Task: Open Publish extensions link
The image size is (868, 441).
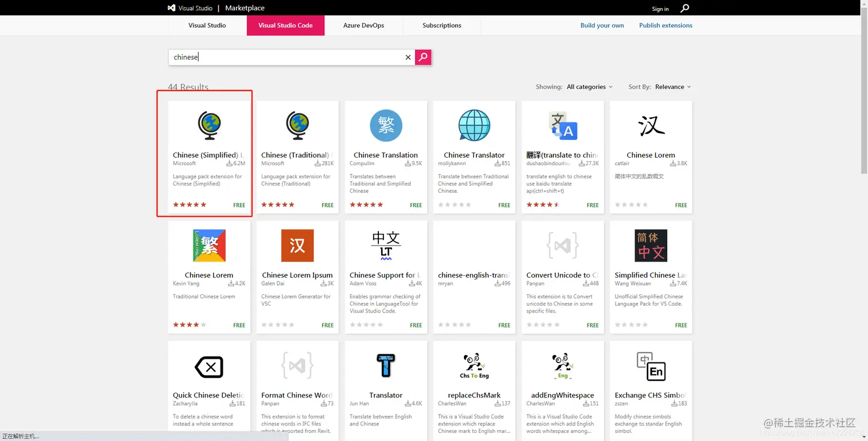Action: tap(665, 25)
